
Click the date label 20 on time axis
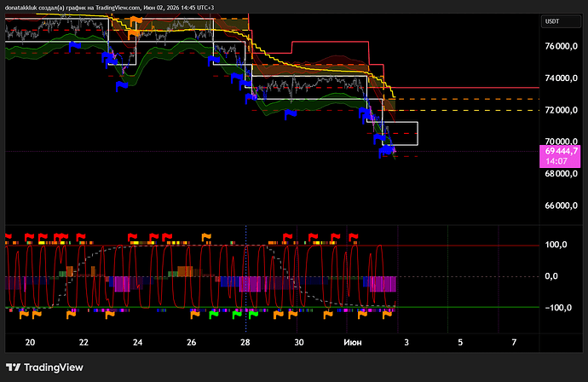pyautogui.click(x=30, y=342)
